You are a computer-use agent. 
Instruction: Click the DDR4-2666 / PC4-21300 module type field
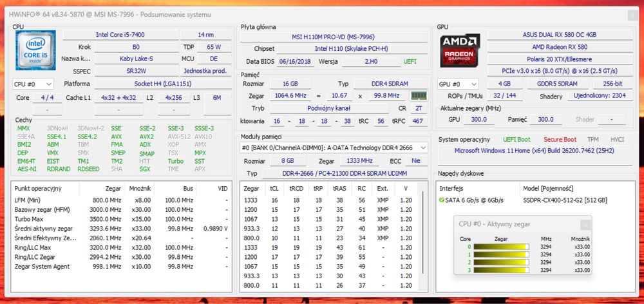click(x=345, y=174)
